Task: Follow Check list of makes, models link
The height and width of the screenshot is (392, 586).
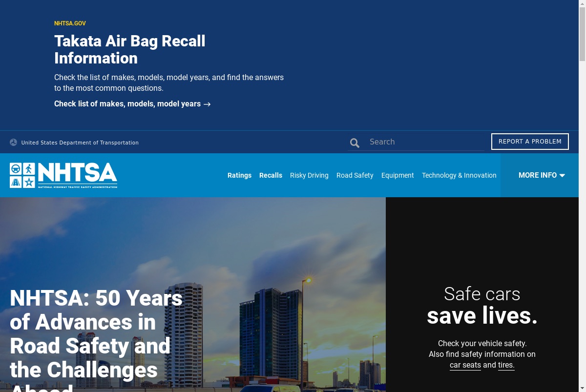Action: coord(132,104)
